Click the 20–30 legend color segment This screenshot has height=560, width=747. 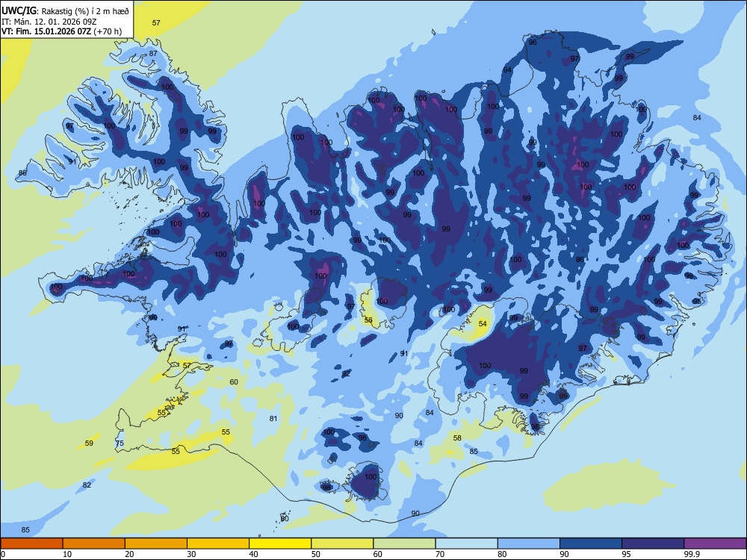pyautogui.click(x=156, y=544)
